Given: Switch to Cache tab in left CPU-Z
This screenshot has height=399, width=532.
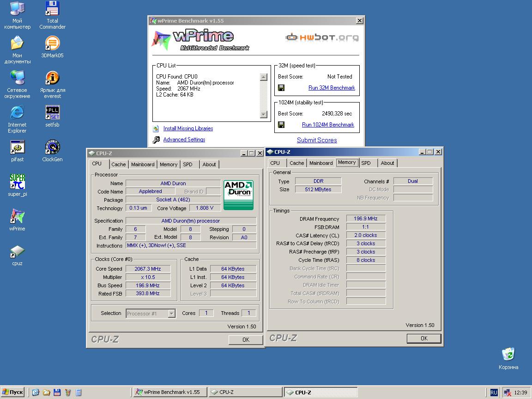Looking at the screenshot, I should click(x=118, y=164).
